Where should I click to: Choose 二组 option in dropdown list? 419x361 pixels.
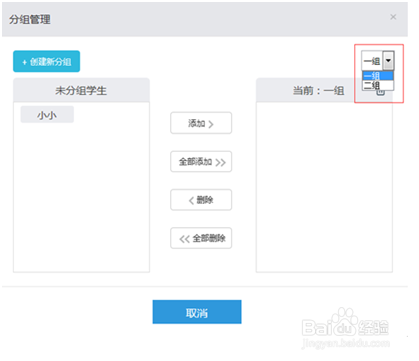click(378, 85)
